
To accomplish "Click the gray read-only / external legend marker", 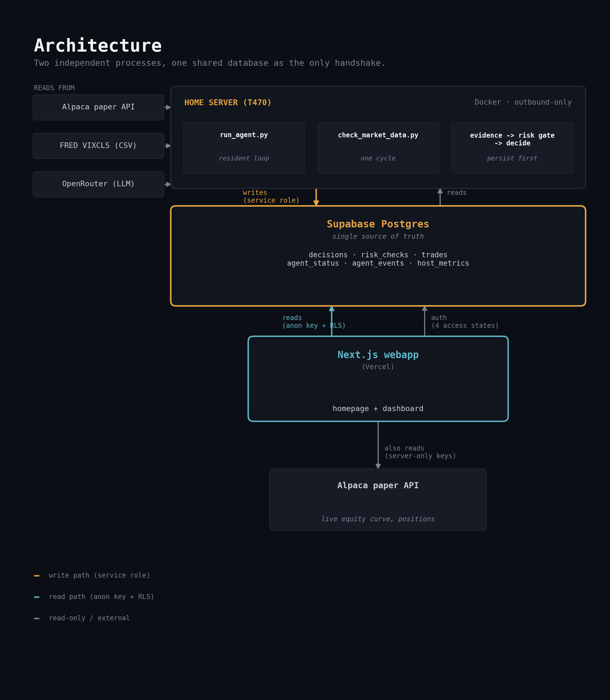I will point(37,619).
